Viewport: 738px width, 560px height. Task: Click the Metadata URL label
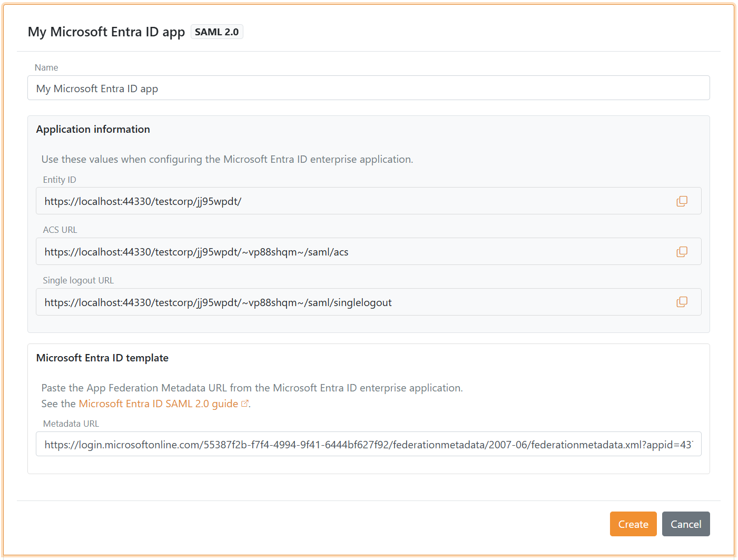(x=71, y=423)
